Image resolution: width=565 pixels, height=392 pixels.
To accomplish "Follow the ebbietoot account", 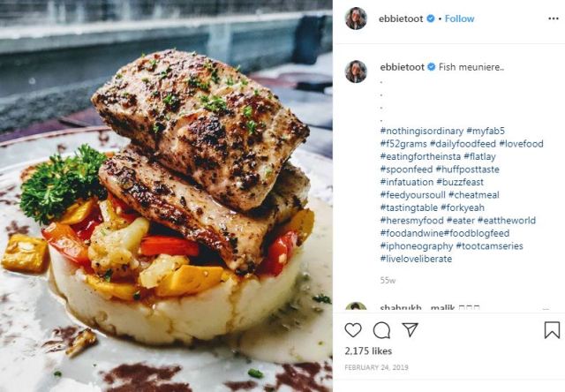I will click(459, 19).
